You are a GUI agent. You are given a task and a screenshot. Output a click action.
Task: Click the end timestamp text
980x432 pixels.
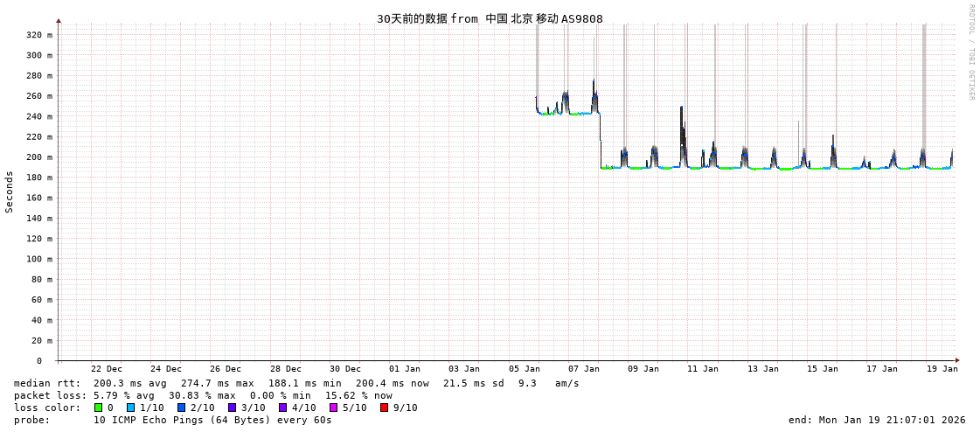[x=877, y=420]
